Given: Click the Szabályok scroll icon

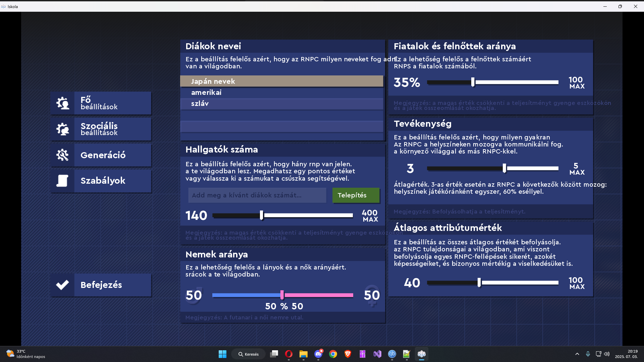Looking at the screenshot, I should click(62, 181).
